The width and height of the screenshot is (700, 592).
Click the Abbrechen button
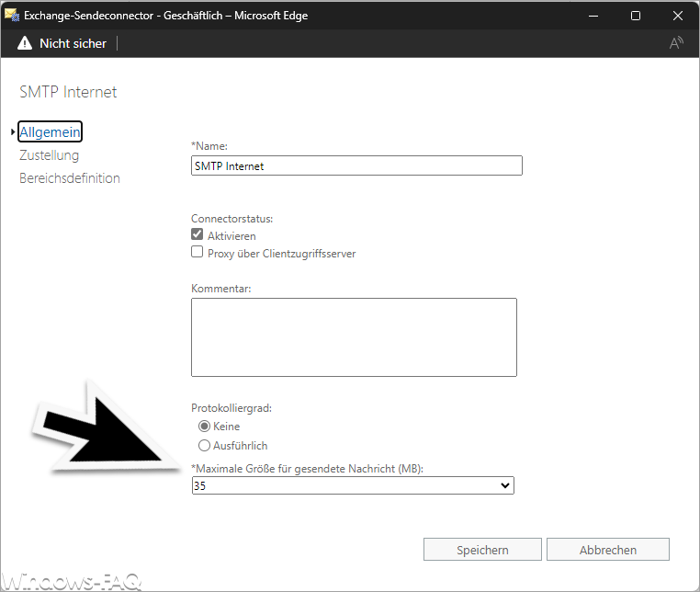point(608,550)
